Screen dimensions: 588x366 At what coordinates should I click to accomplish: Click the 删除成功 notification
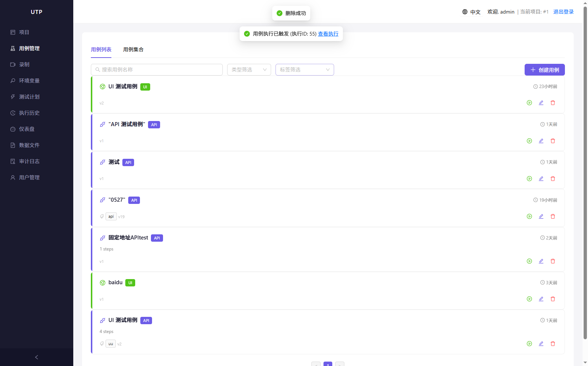coord(291,13)
